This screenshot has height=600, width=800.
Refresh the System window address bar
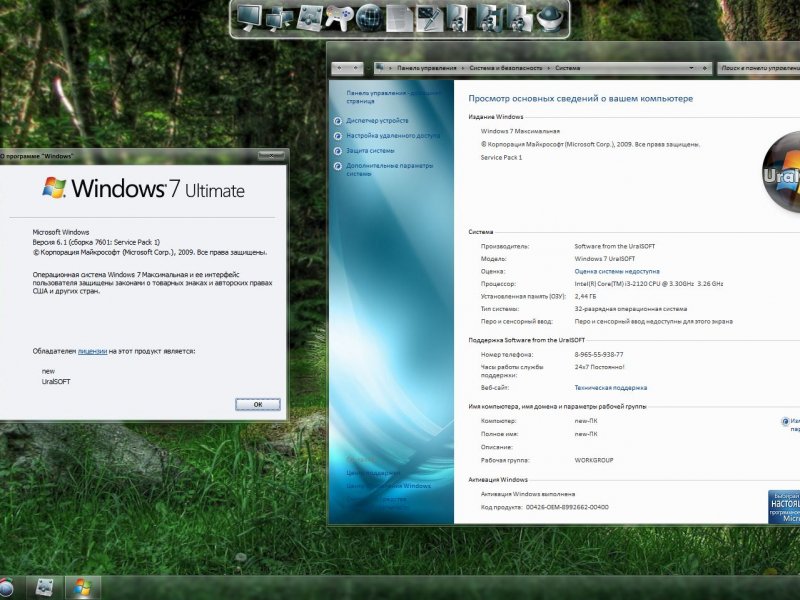(704, 68)
